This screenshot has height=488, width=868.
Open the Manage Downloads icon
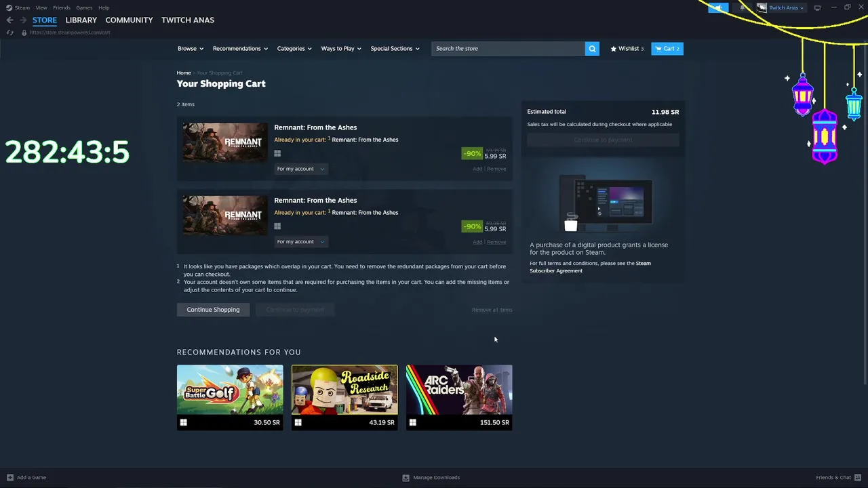click(406, 477)
